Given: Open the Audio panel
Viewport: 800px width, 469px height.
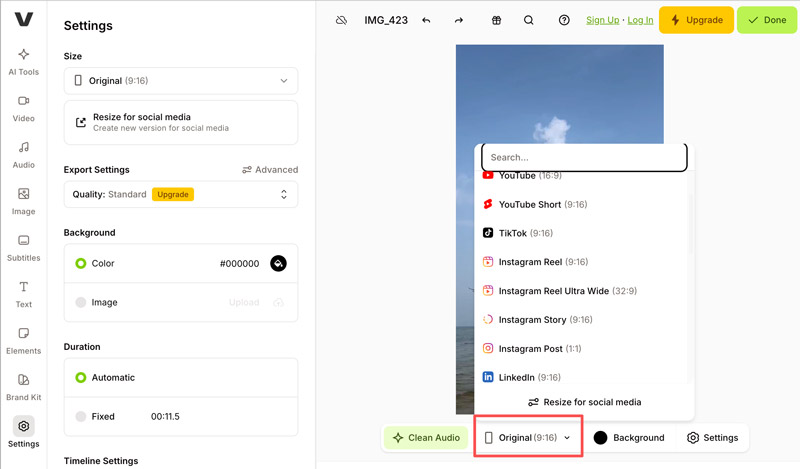Looking at the screenshot, I should click(23, 155).
